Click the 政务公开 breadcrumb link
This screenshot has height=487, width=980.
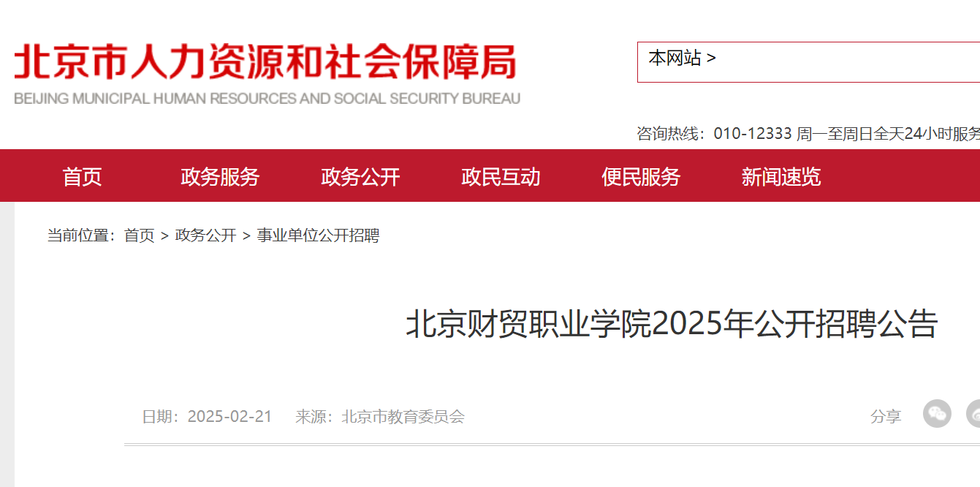click(x=206, y=235)
